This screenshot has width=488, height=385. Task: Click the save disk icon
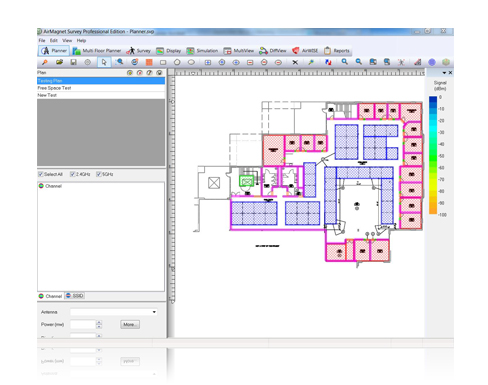[73, 62]
